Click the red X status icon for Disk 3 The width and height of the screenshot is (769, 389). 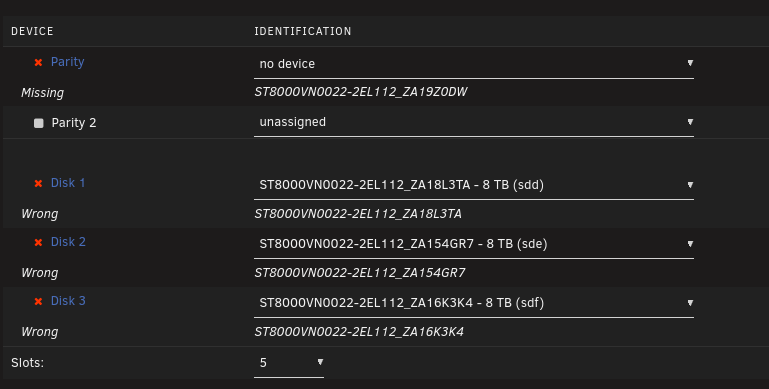[x=38, y=301]
